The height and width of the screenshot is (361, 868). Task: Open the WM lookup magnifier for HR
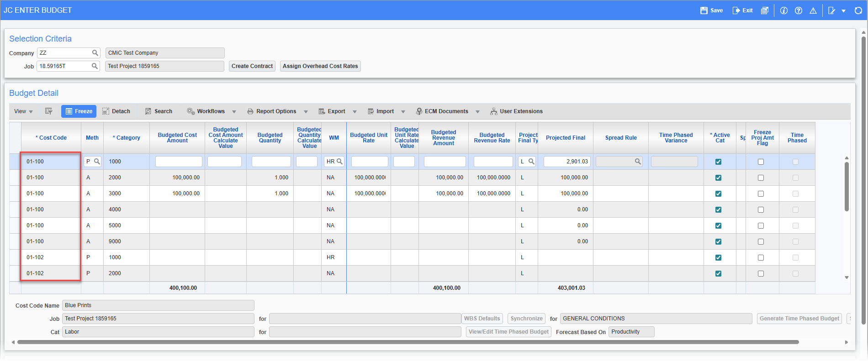[x=339, y=162]
